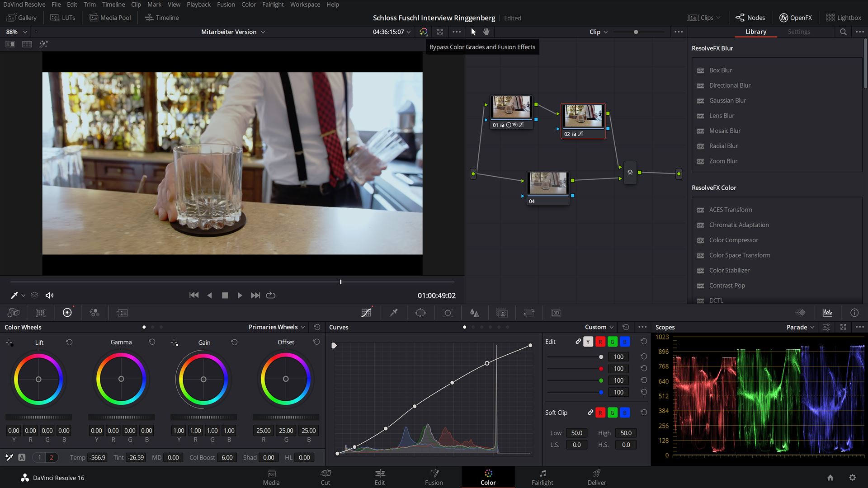This screenshot has width=868, height=488.
Task: Click the Gain master wheel slider
Action: click(x=203, y=417)
